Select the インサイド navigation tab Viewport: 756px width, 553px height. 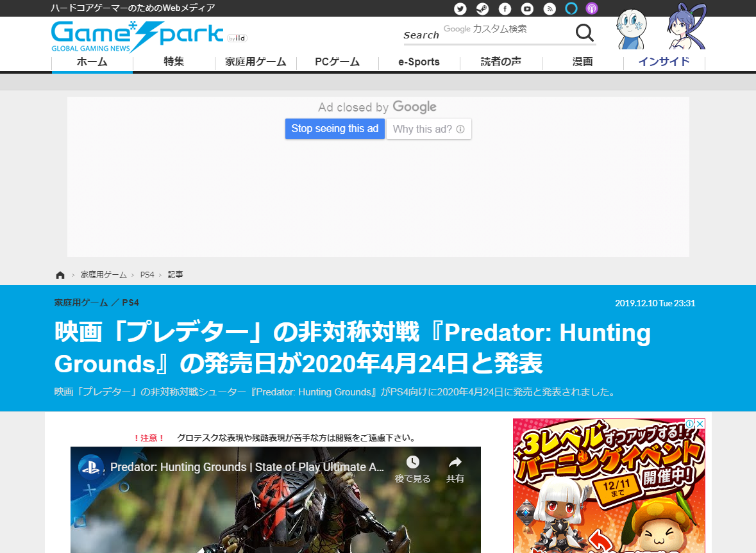point(664,62)
